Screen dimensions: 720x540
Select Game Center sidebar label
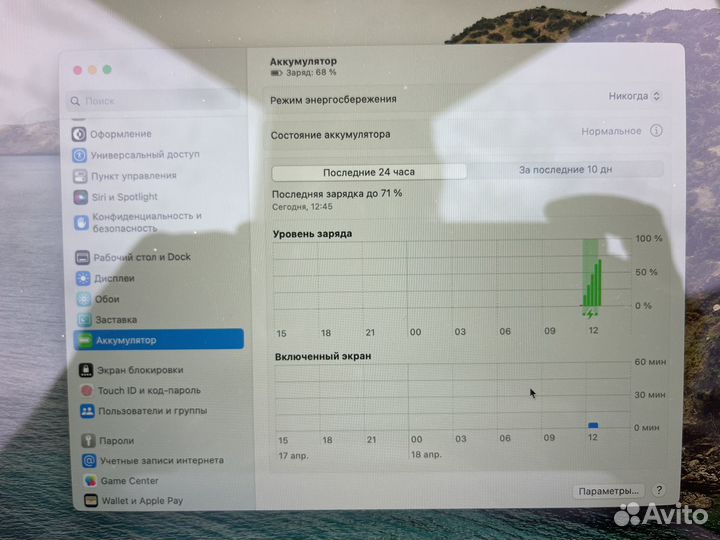[x=129, y=481]
